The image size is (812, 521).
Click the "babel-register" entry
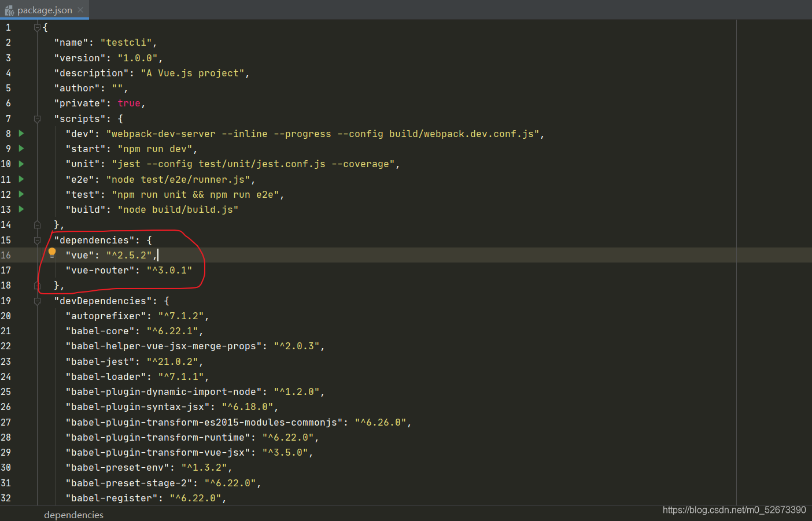tap(146, 498)
